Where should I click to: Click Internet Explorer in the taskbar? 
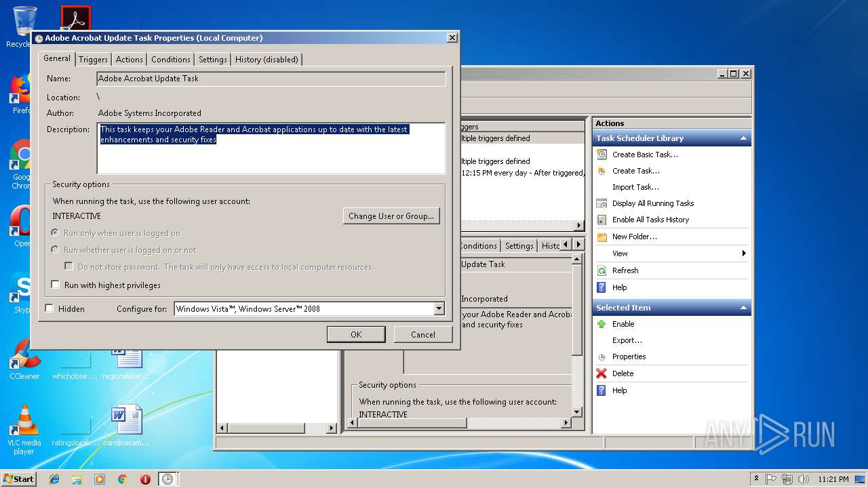(x=54, y=479)
